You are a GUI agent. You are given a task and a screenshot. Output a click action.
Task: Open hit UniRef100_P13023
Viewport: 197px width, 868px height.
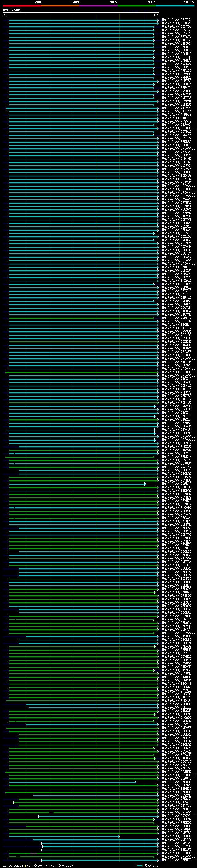tap(177, 752)
